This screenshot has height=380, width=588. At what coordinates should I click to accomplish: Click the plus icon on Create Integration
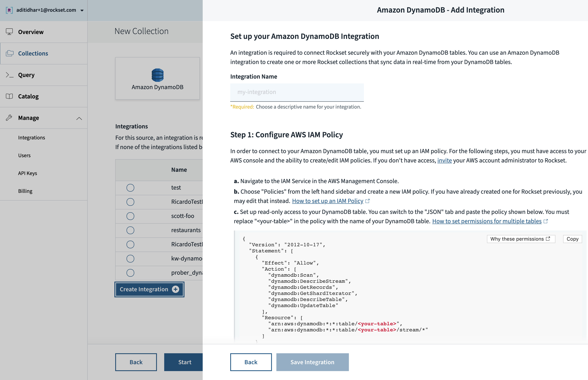tap(176, 289)
